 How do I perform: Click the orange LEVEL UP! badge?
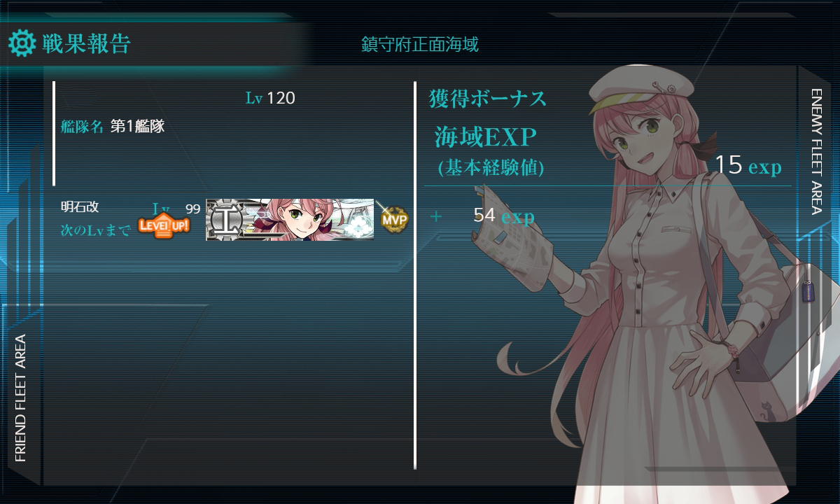click(164, 225)
